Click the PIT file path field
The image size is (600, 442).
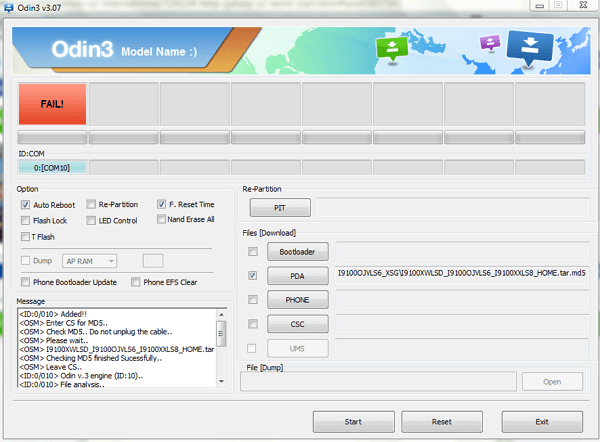point(453,208)
